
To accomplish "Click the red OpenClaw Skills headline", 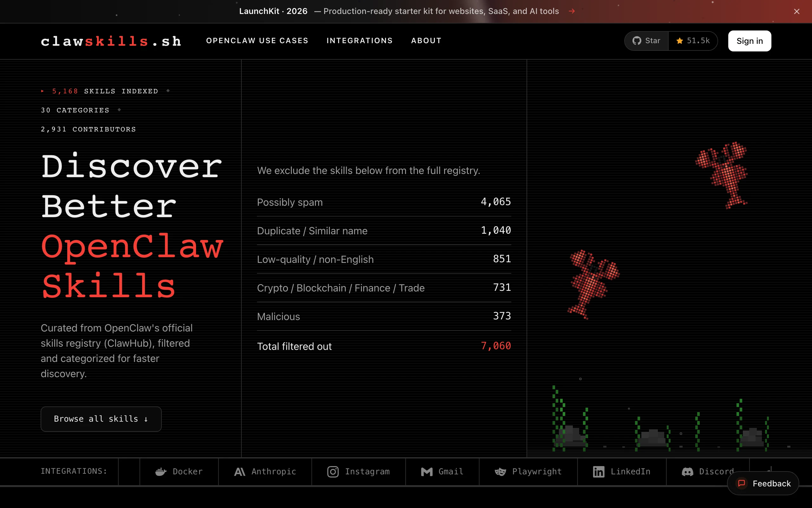I will [x=132, y=265].
